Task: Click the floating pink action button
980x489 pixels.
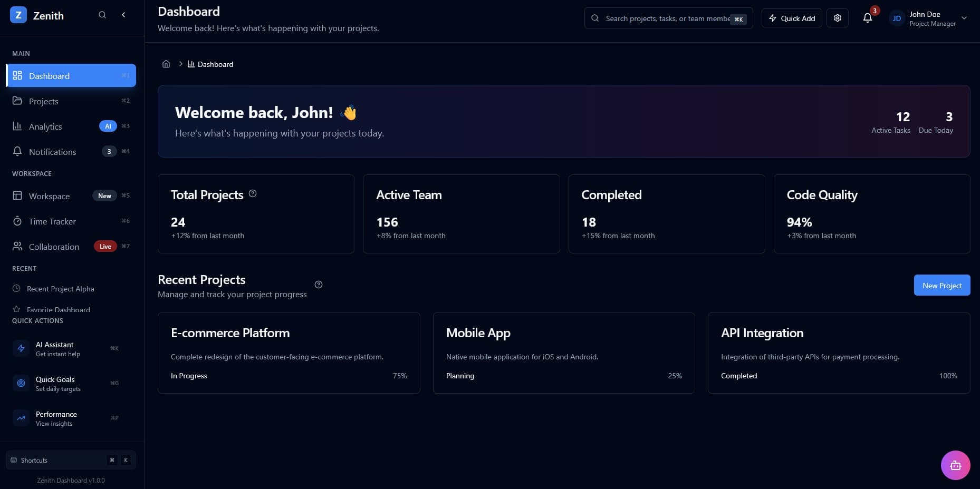Action: [955, 465]
